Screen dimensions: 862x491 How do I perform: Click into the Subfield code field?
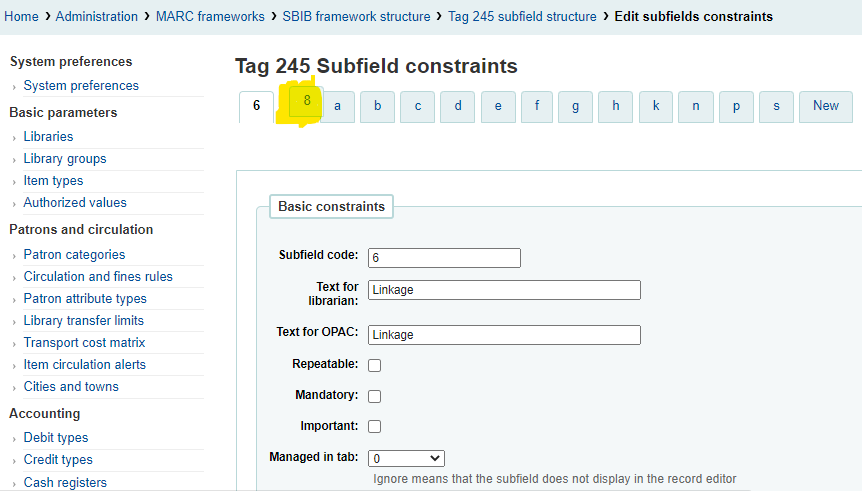444,258
